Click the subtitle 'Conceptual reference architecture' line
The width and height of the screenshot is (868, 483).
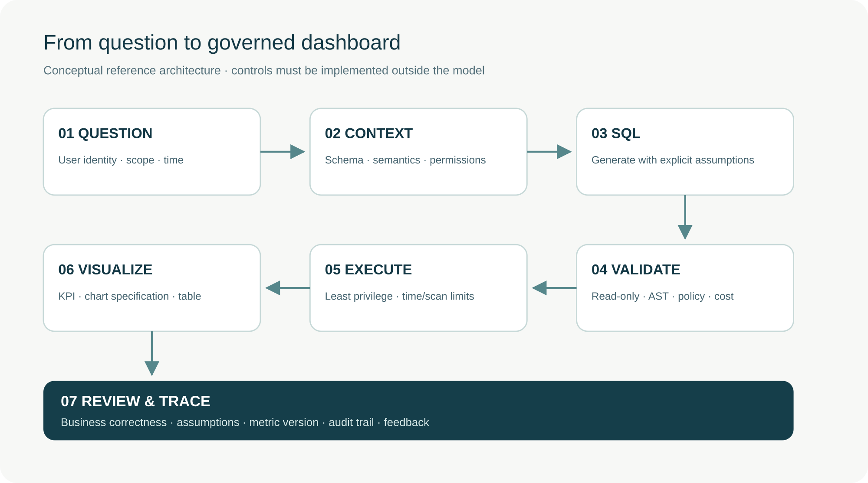tap(264, 70)
